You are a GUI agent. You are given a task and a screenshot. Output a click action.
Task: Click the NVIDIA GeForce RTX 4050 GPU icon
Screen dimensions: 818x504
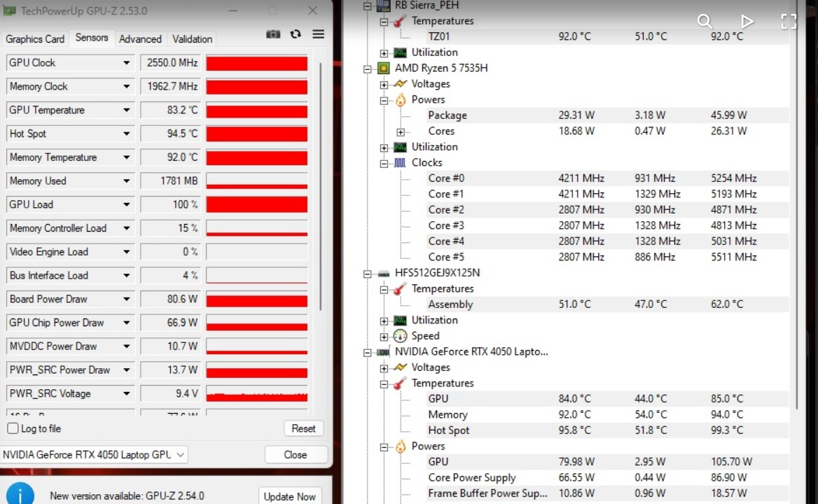tap(384, 352)
